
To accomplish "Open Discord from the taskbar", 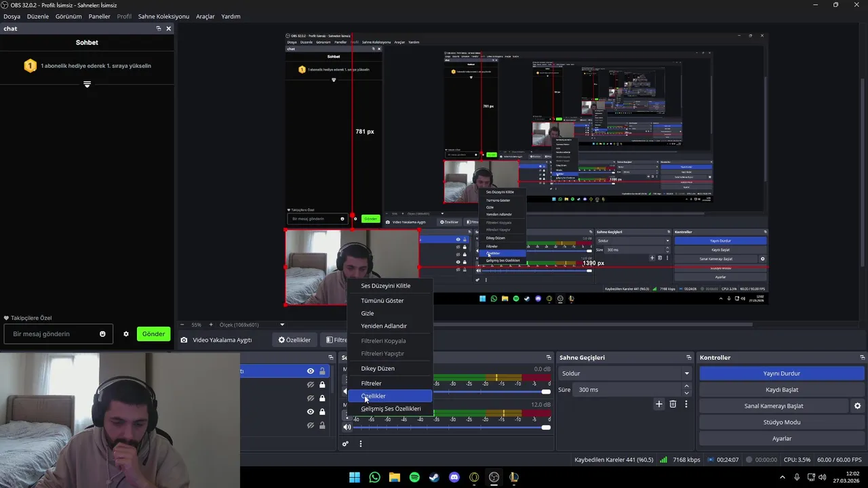I will [454, 477].
